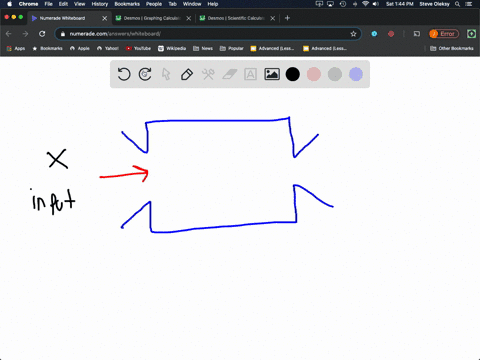Open the Bookmarks menu in the menu bar

(127, 4)
